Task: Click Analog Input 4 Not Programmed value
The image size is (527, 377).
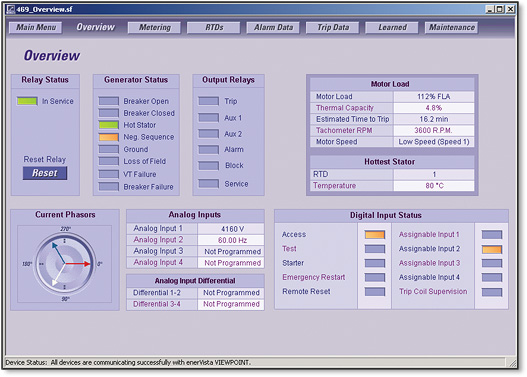Action: [x=232, y=263]
